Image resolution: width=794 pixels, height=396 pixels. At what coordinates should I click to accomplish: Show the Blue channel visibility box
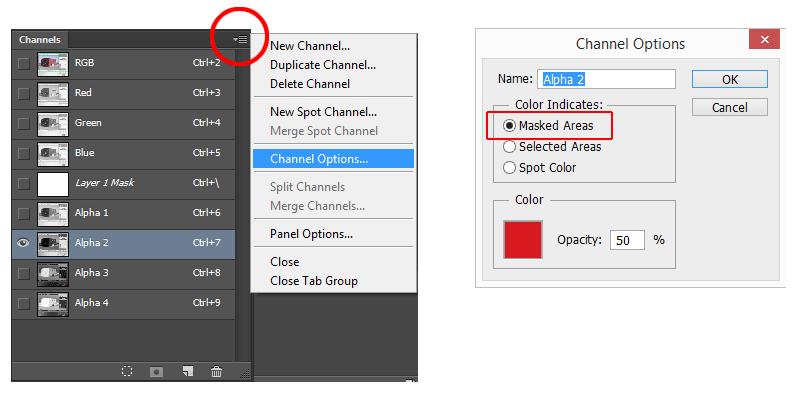coord(24,153)
